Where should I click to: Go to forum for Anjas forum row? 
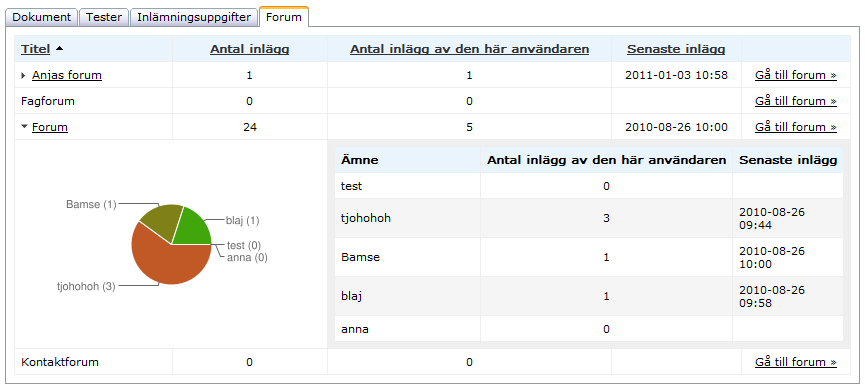click(795, 75)
